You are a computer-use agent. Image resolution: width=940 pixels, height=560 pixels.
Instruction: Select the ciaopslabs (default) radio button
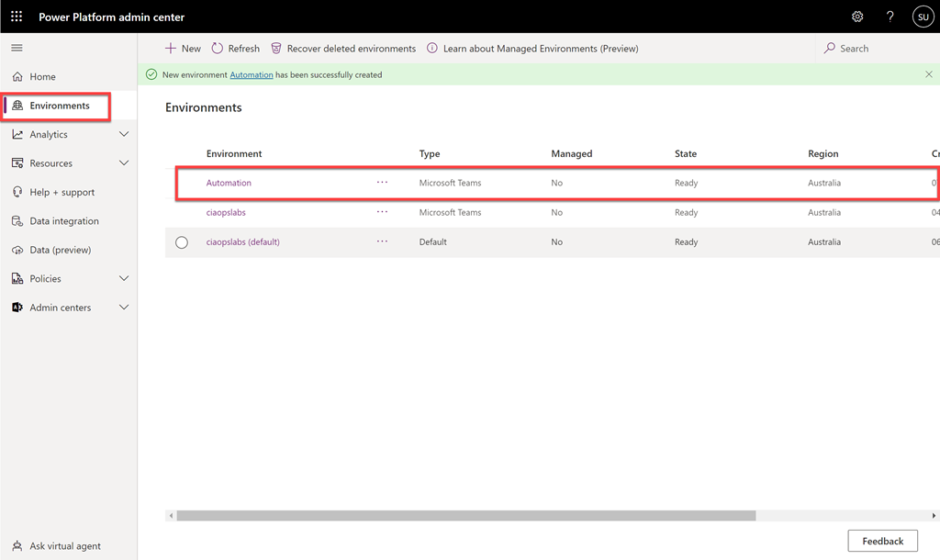pos(182,242)
